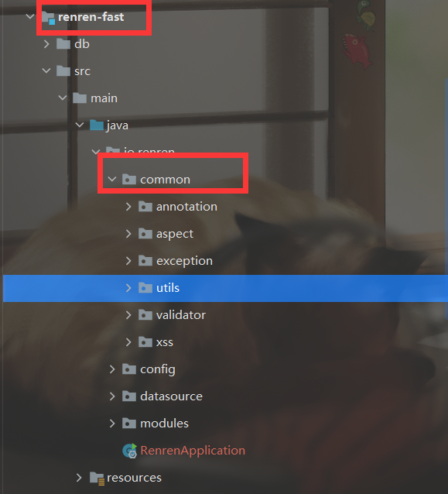The height and width of the screenshot is (494, 448).
Task: Select the aspect package
Action: coord(175,234)
